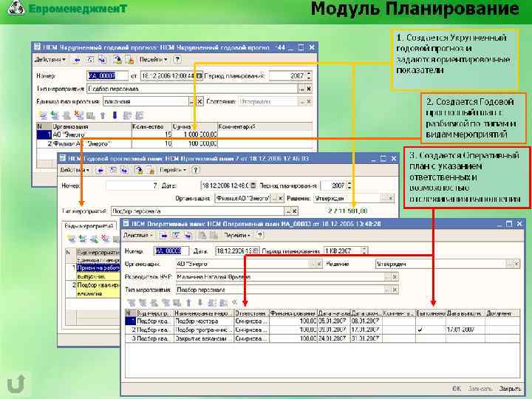Click help icon in annual plan window
Viewport: 532px width, 399px height.
(x=196, y=170)
